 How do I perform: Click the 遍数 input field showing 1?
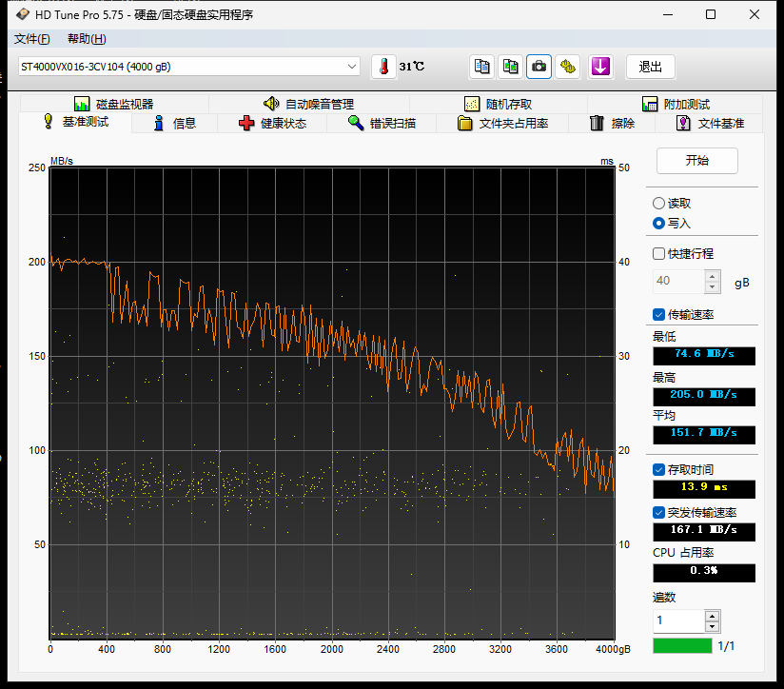678,621
